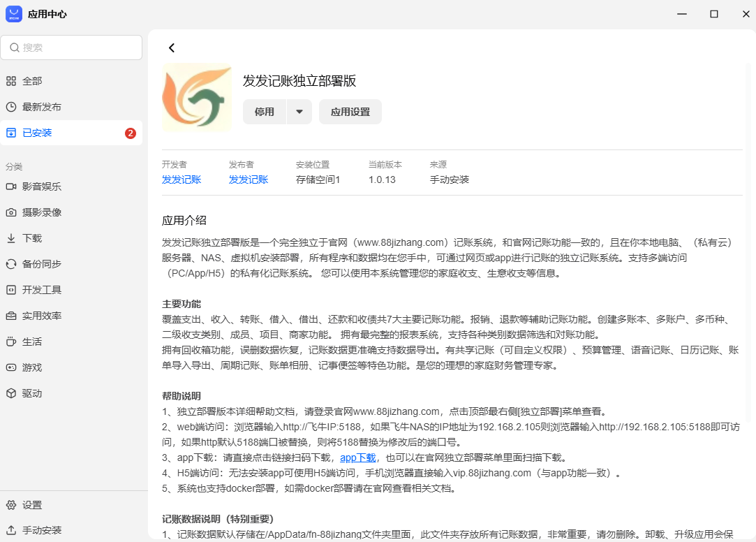Viewport: 756px width, 542px height.
Task: Open the 开发工具 category
Action: [x=71, y=290]
